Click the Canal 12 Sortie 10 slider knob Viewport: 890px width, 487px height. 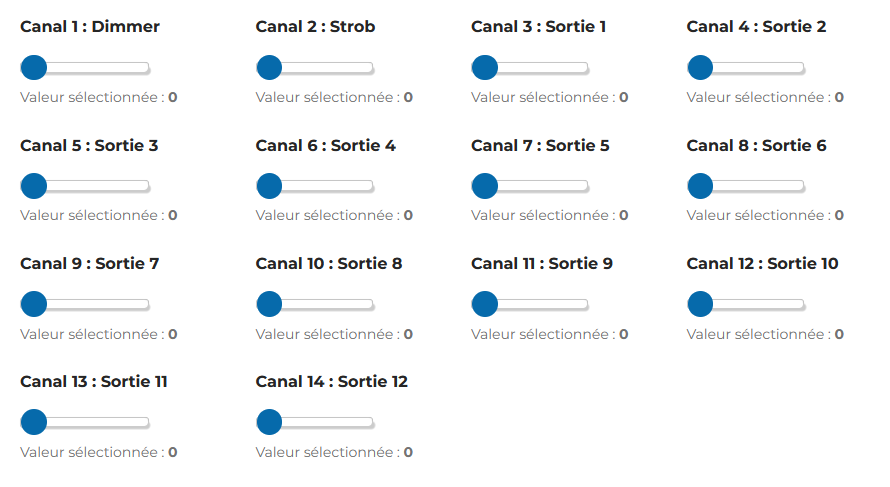tap(700, 304)
